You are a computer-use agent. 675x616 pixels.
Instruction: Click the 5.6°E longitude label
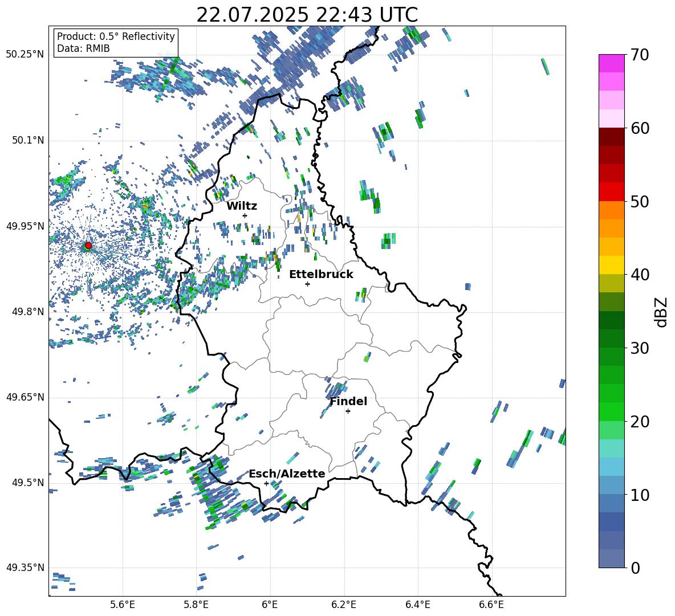pos(123,605)
